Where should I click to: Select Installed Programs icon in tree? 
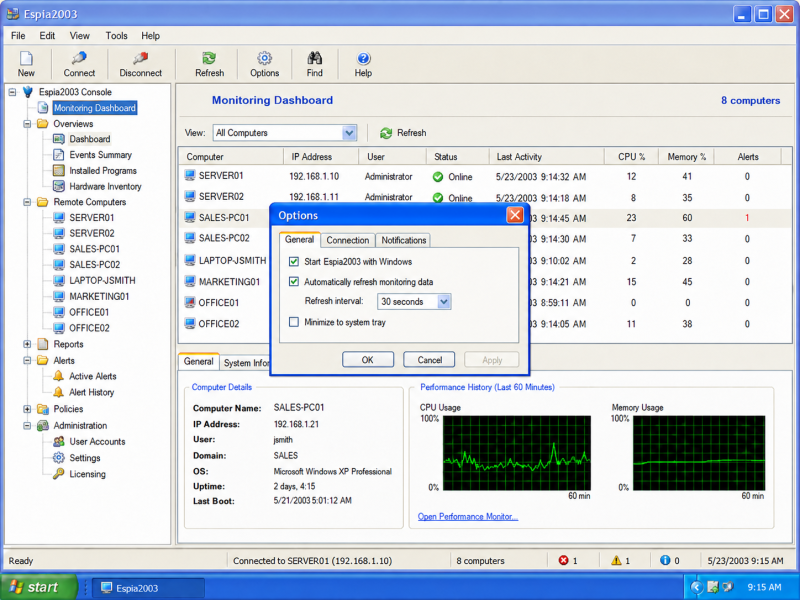tap(59, 170)
